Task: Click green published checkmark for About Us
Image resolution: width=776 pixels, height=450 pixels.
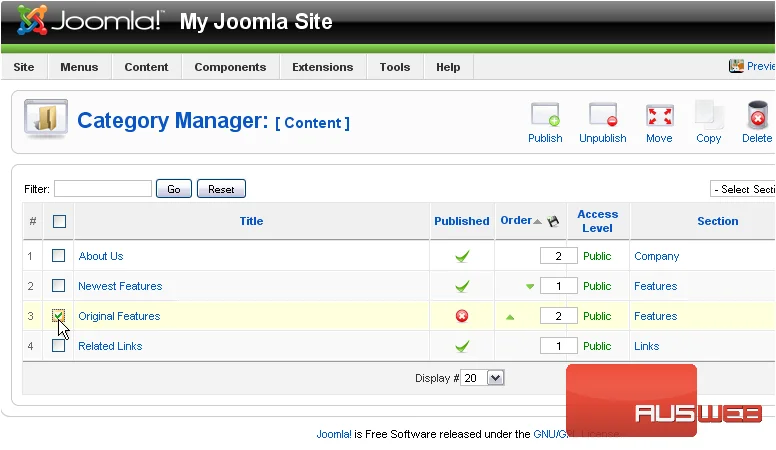Action: click(x=462, y=256)
